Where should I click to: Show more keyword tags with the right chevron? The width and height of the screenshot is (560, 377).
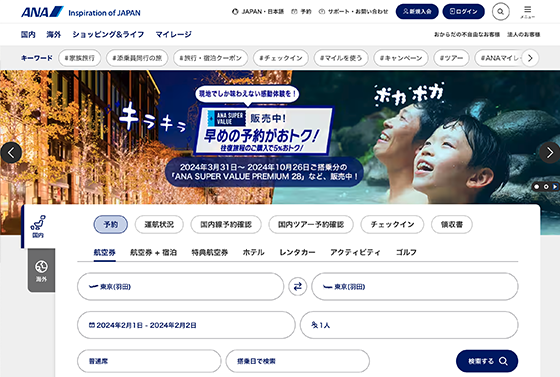[530, 58]
